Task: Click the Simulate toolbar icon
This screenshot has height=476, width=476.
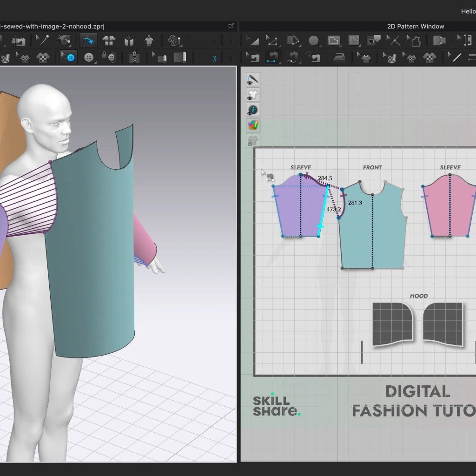Action: (x=89, y=40)
